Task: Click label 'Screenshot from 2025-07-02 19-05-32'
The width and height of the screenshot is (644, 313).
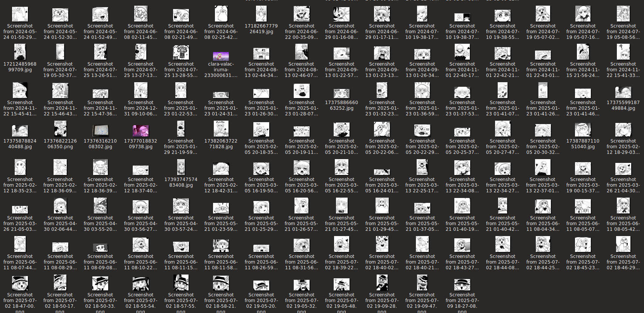Action: coord(302,302)
